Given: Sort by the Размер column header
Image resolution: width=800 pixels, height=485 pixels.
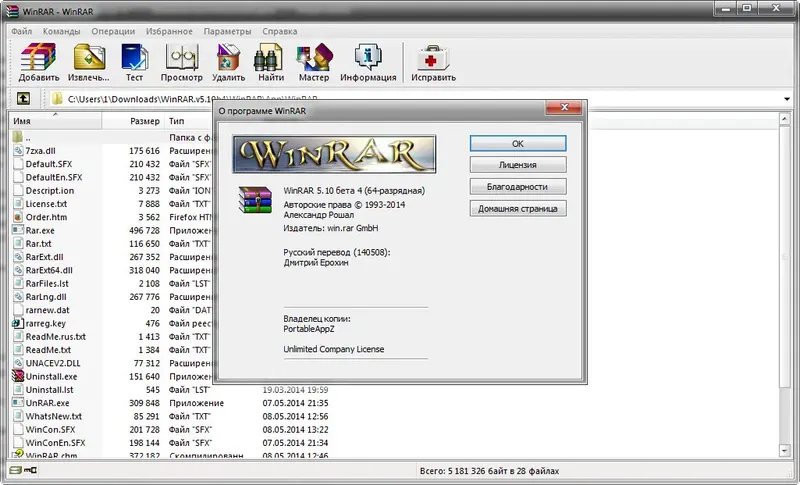Looking at the screenshot, I should click(x=133, y=121).
